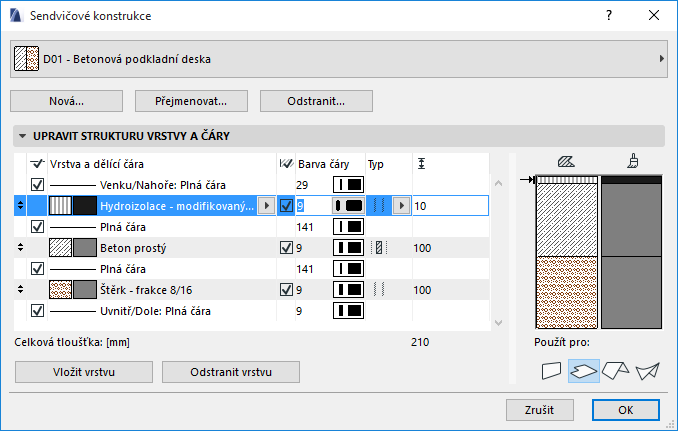
Task: Select the Štěrk - frakce 8/16 layer row
Action: (252, 290)
